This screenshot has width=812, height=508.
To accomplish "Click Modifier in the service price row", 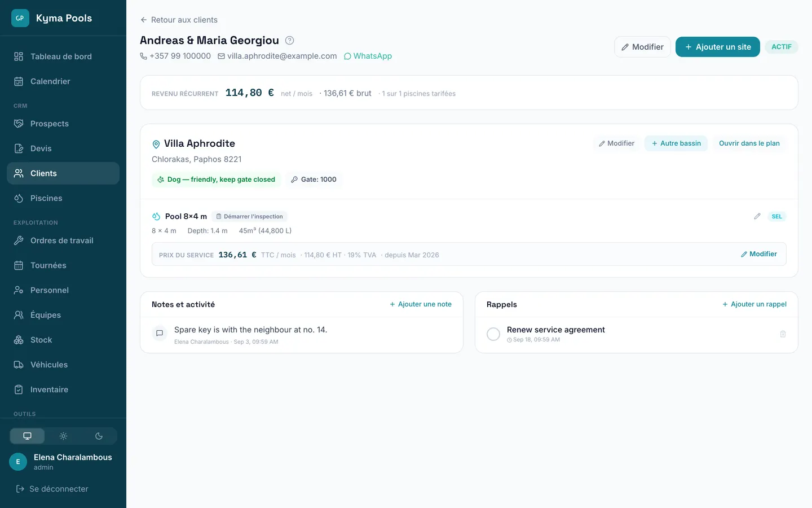I will (x=759, y=254).
